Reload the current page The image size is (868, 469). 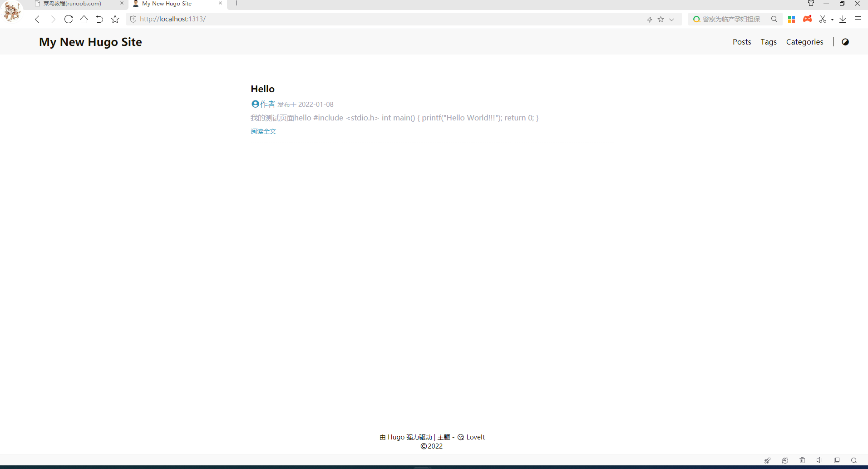click(x=68, y=19)
